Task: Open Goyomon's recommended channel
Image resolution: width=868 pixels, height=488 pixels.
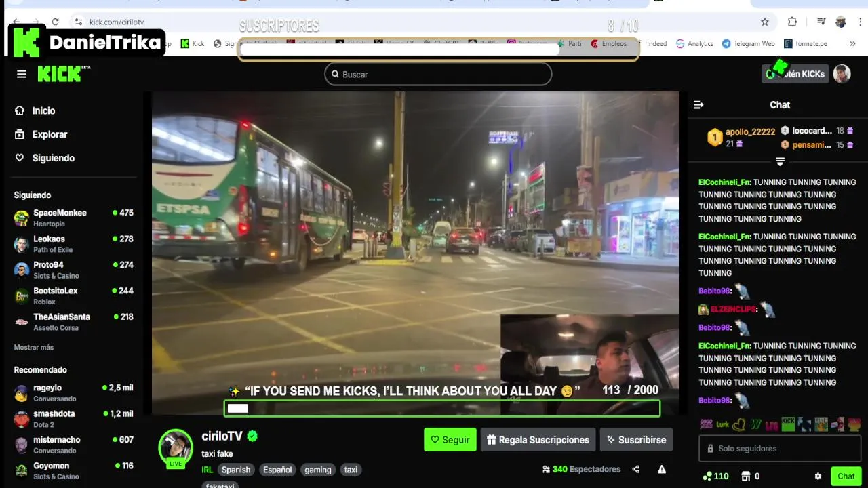Action: click(x=73, y=470)
